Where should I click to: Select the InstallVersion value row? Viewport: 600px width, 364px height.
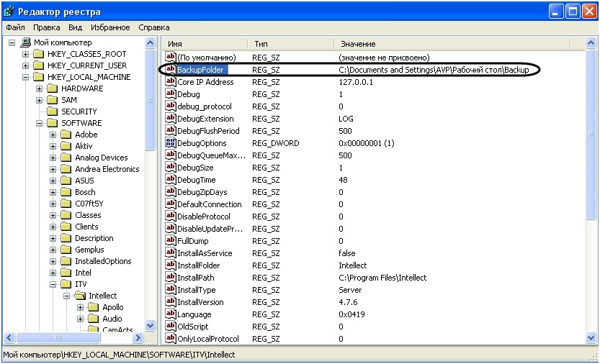[x=200, y=302]
